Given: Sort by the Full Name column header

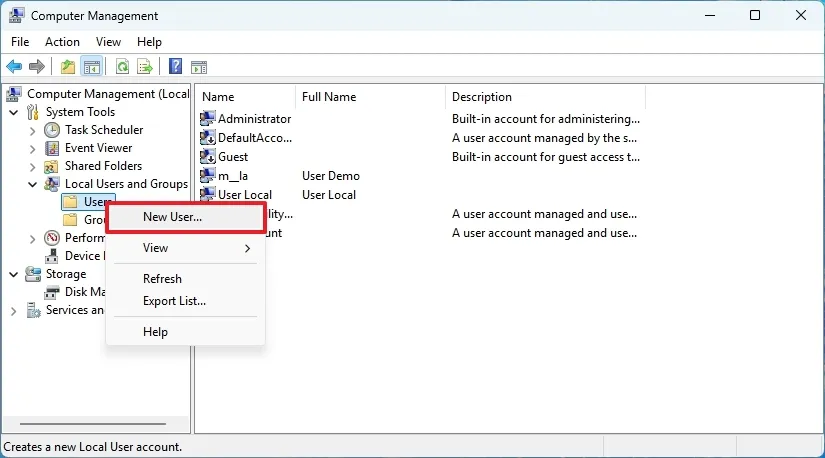Looking at the screenshot, I should 370,97.
